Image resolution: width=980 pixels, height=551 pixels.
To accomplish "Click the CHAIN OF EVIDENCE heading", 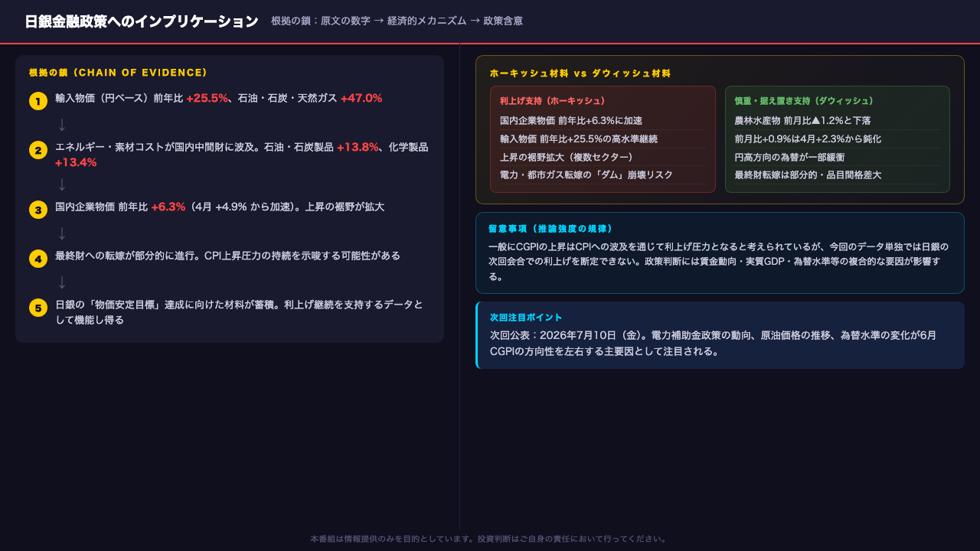I will (118, 73).
